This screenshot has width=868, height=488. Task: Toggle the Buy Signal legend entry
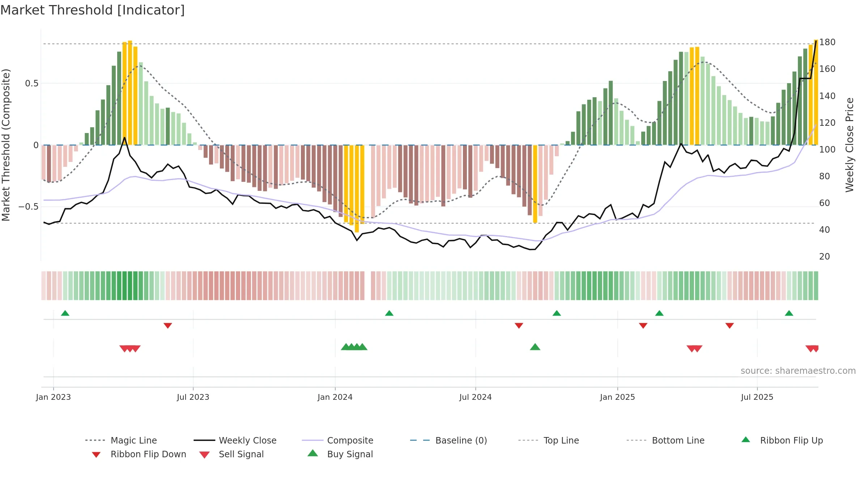coord(340,454)
